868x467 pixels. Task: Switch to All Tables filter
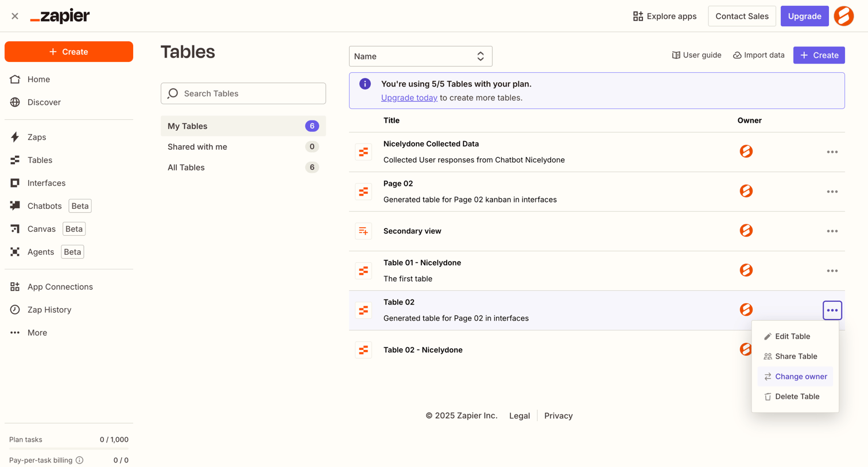click(x=243, y=168)
